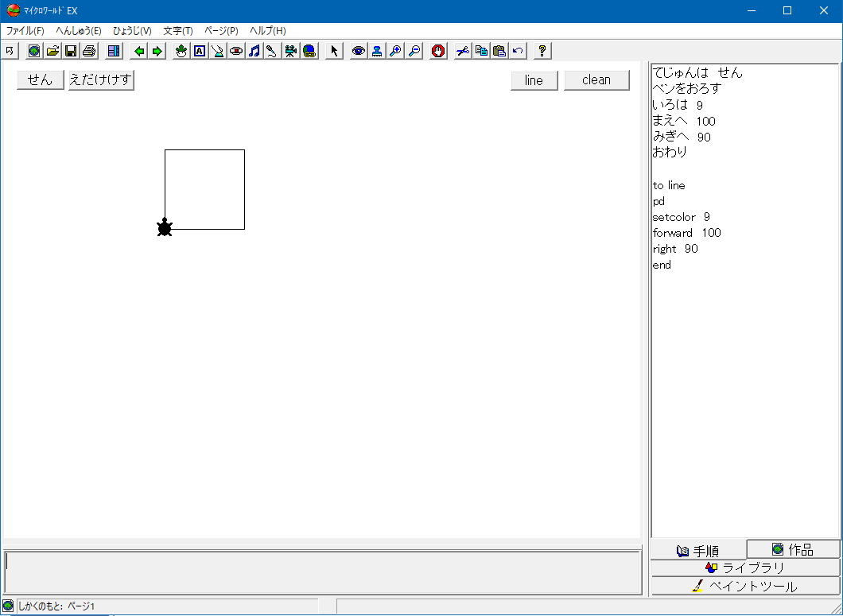
Task: Open a project with the folder icon
Action: (52, 51)
